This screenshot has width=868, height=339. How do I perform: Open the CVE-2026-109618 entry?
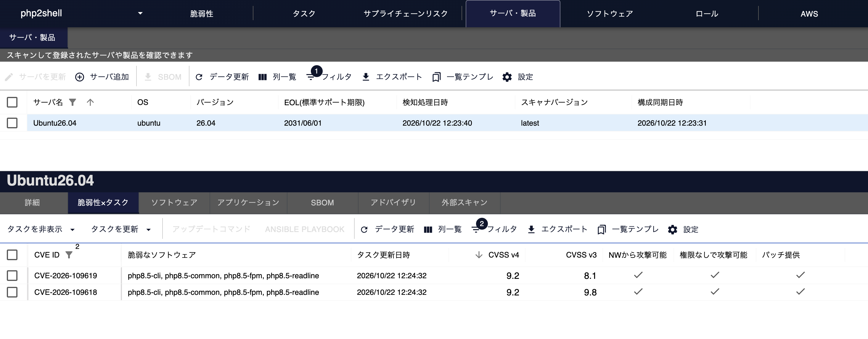pos(65,292)
